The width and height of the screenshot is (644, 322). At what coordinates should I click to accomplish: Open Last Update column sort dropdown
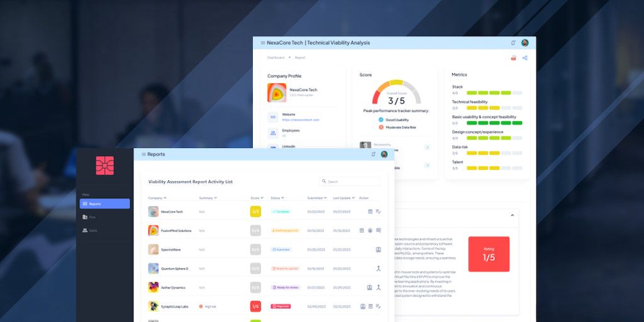coord(353,198)
